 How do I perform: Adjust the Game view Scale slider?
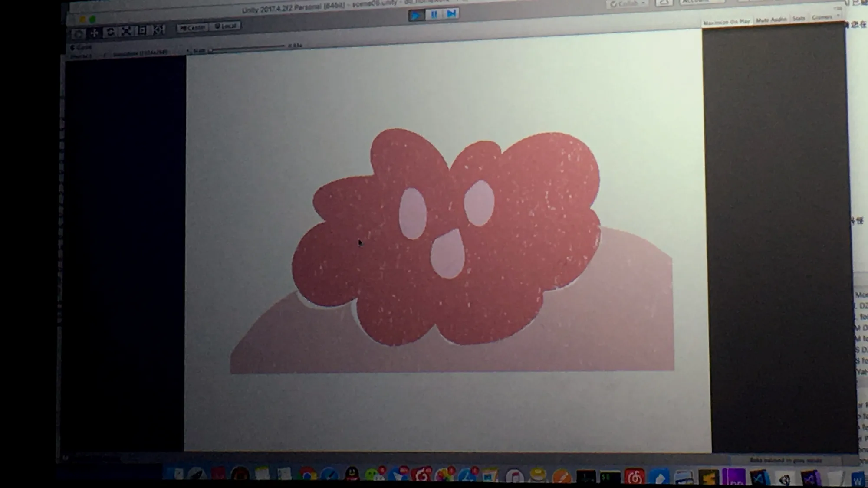click(x=247, y=48)
